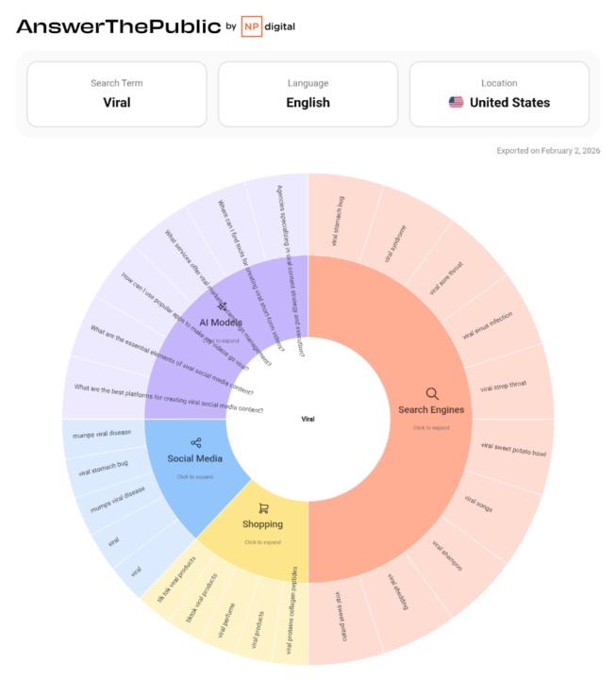Click the Social Media share icon
This screenshot has width=616, height=679.
tap(196, 442)
